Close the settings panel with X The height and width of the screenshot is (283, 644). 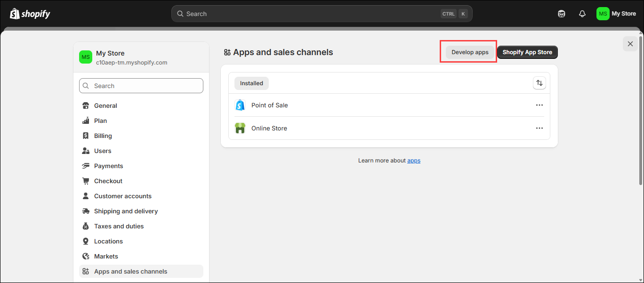(x=630, y=44)
